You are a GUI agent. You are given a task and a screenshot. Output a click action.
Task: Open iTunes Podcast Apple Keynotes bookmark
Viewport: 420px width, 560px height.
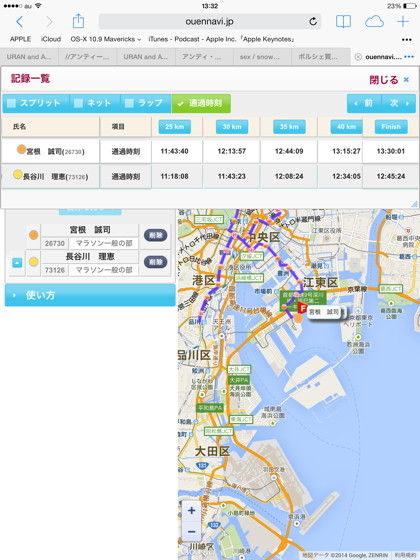(221, 39)
